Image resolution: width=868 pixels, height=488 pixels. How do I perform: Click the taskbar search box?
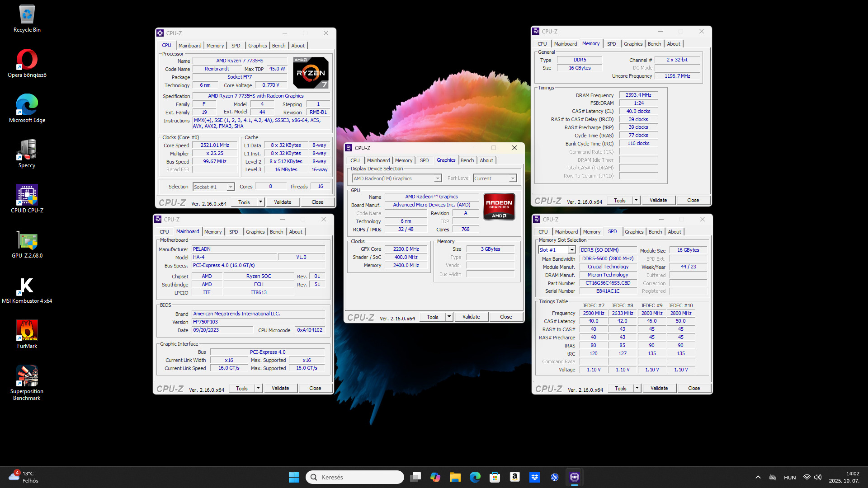[x=355, y=477]
